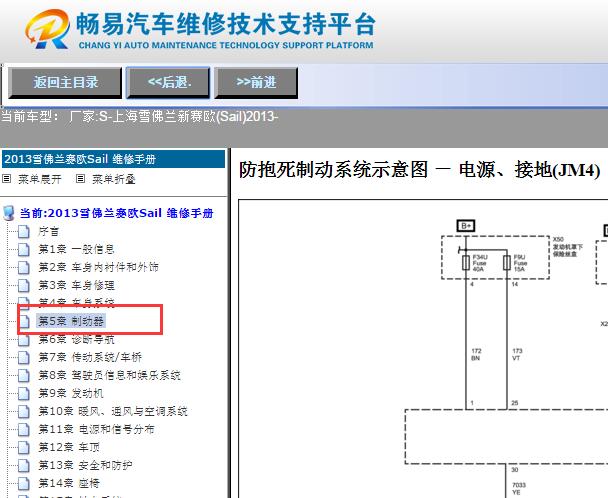Image resolution: width=608 pixels, height=498 pixels.
Task: Open 第1章 一般信息
Action: tap(76, 249)
